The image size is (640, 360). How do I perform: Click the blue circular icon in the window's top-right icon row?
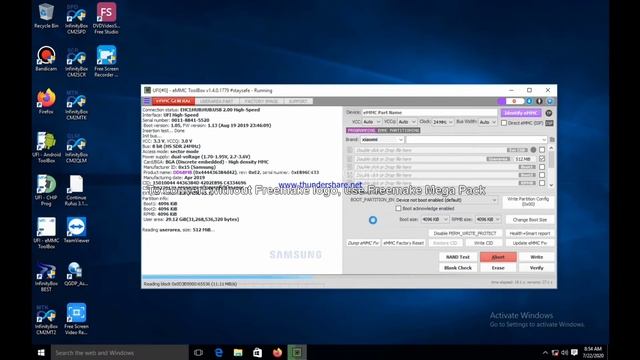tap(529, 101)
